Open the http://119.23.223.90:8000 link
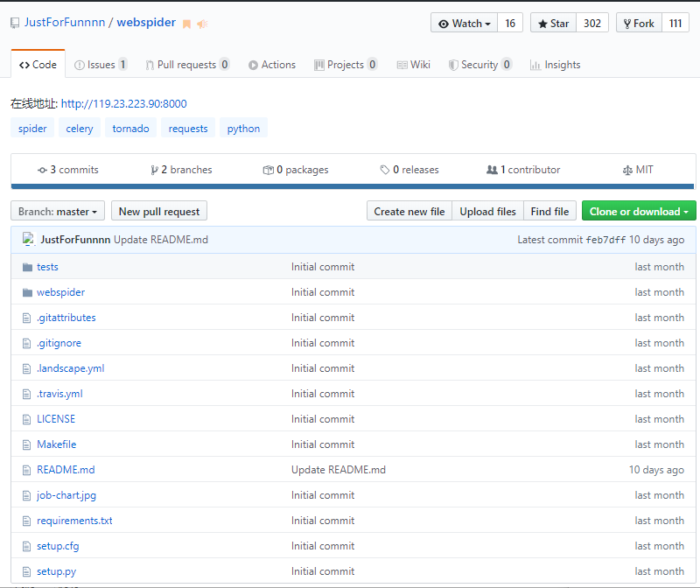 123,104
